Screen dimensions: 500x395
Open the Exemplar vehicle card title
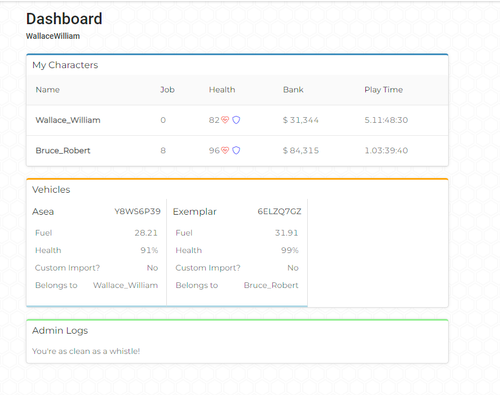[x=195, y=212]
